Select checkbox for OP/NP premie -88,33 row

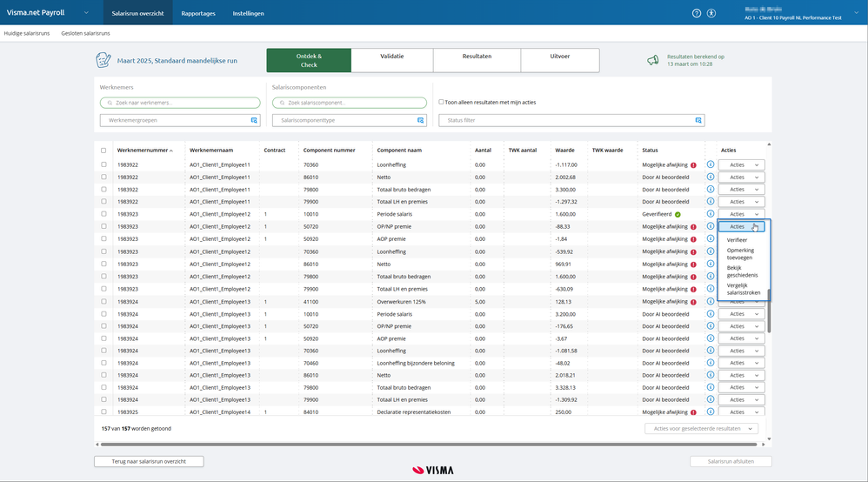[103, 226]
